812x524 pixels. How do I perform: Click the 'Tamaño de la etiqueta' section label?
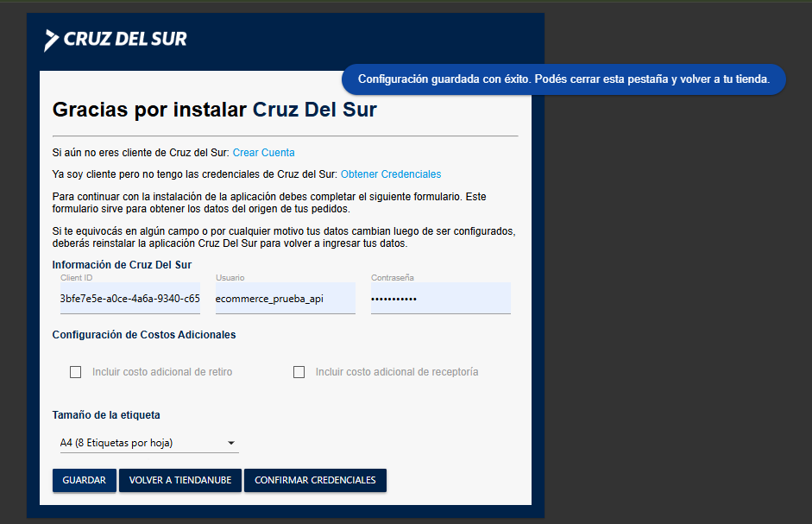[106, 415]
